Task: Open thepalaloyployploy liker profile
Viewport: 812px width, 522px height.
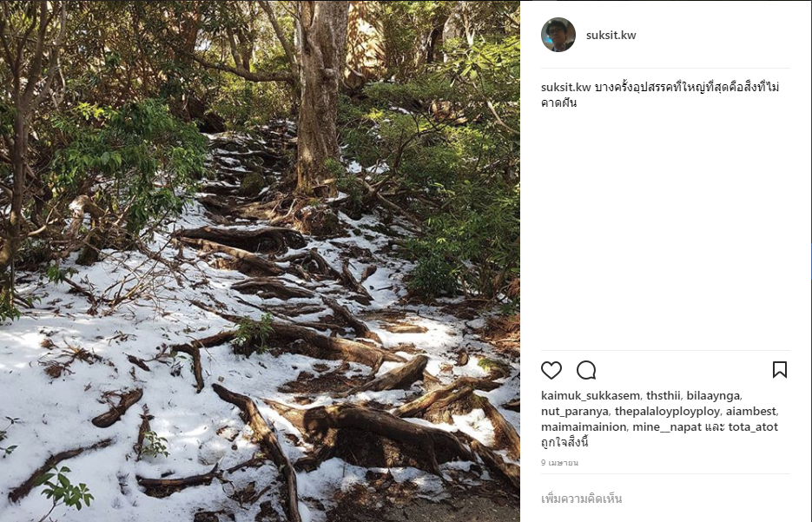Action: (x=668, y=411)
